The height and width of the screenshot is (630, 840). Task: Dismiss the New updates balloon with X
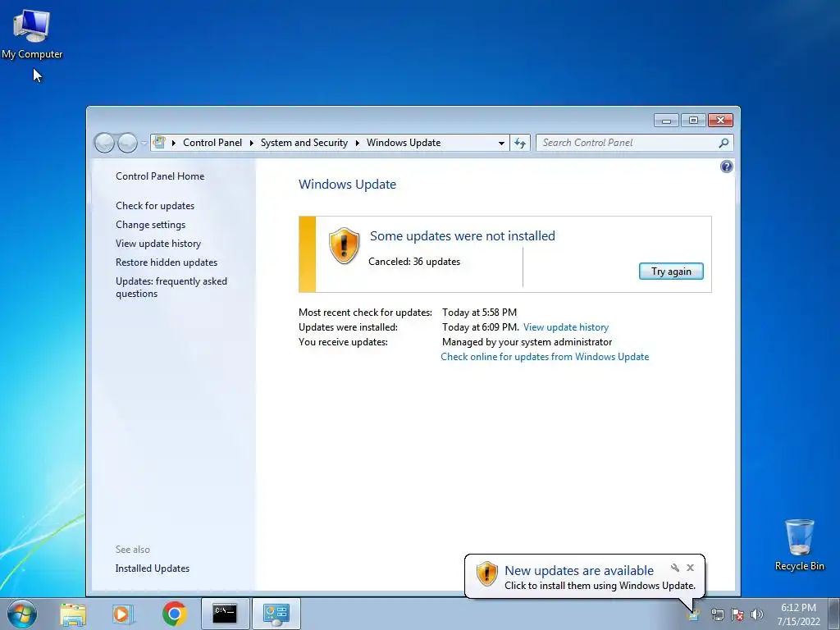690,568
